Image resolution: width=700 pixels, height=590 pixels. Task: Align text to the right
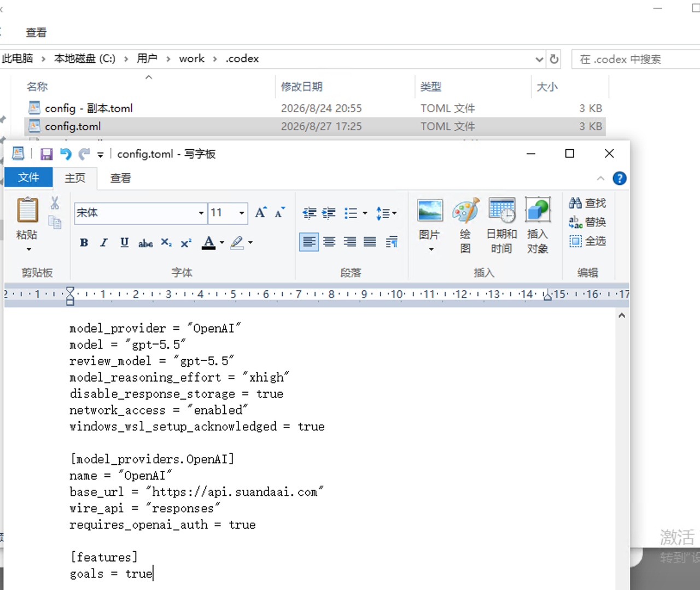[x=350, y=242]
